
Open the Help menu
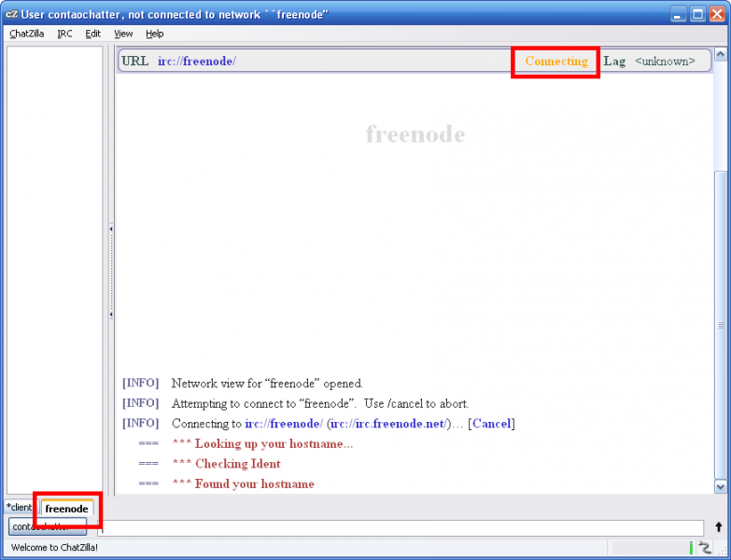(154, 34)
